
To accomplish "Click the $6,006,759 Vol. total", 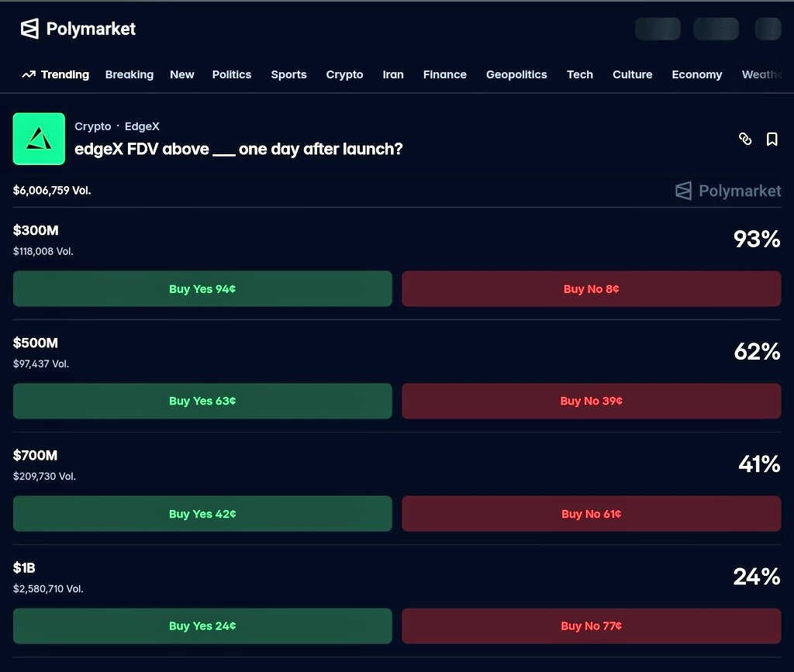I will [x=52, y=191].
